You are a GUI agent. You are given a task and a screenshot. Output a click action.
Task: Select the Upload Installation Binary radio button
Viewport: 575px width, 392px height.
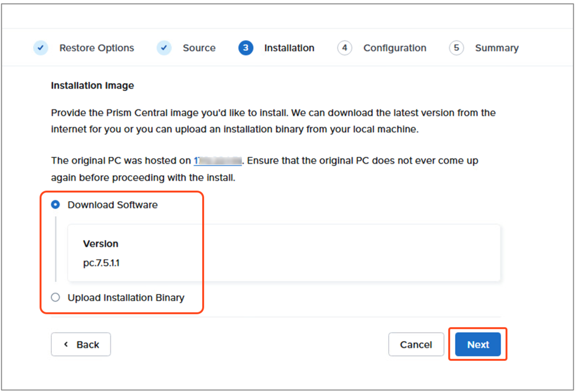tap(56, 297)
